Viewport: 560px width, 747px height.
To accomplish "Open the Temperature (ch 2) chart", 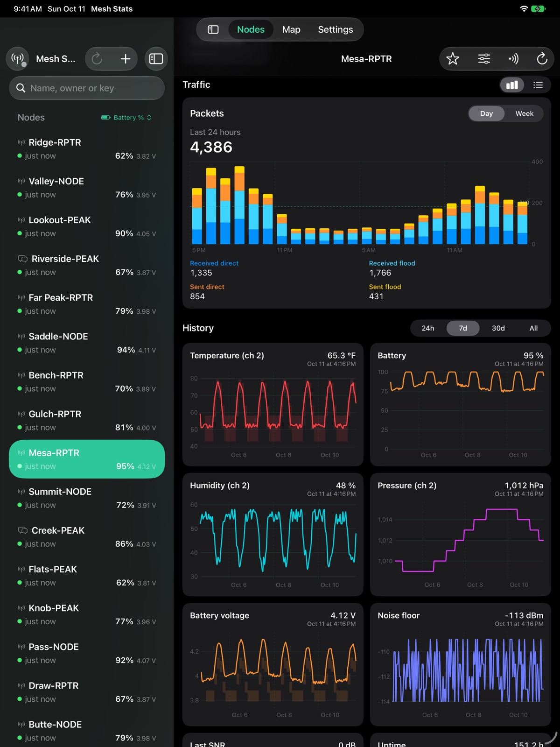I will point(273,404).
